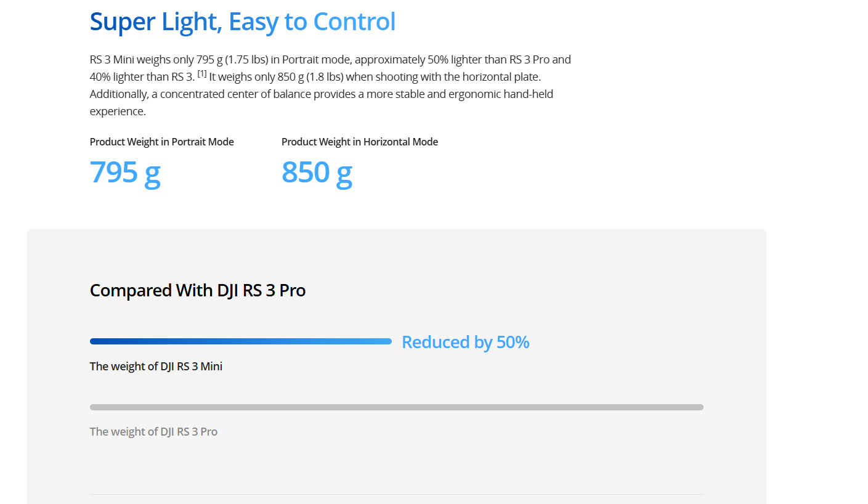Viewport: 868px width, 504px height.
Task: Click the "Compared With DJI RS 3 Pro" heading
Action: pyautogui.click(x=198, y=290)
